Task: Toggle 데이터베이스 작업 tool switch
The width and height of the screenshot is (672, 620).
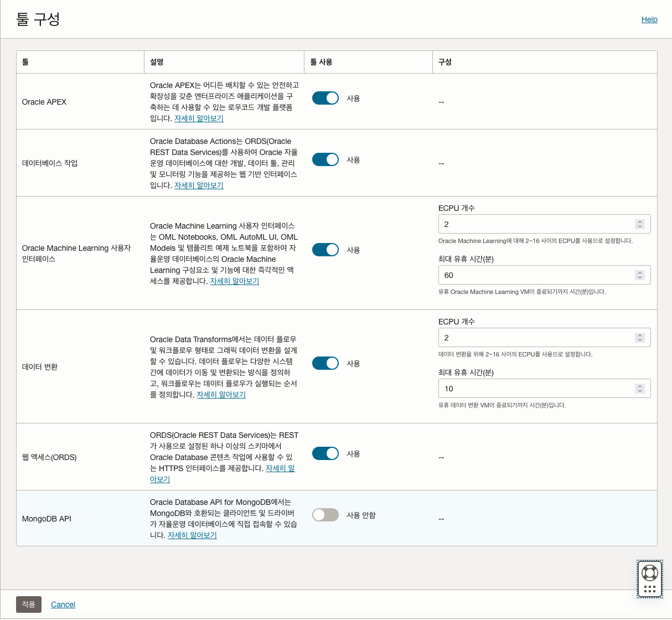Action: 325,159
